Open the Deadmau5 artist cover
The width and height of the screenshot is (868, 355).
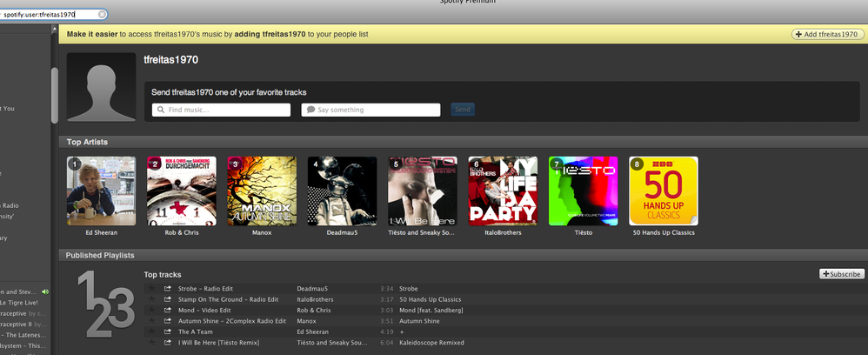pyautogui.click(x=342, y=191)
